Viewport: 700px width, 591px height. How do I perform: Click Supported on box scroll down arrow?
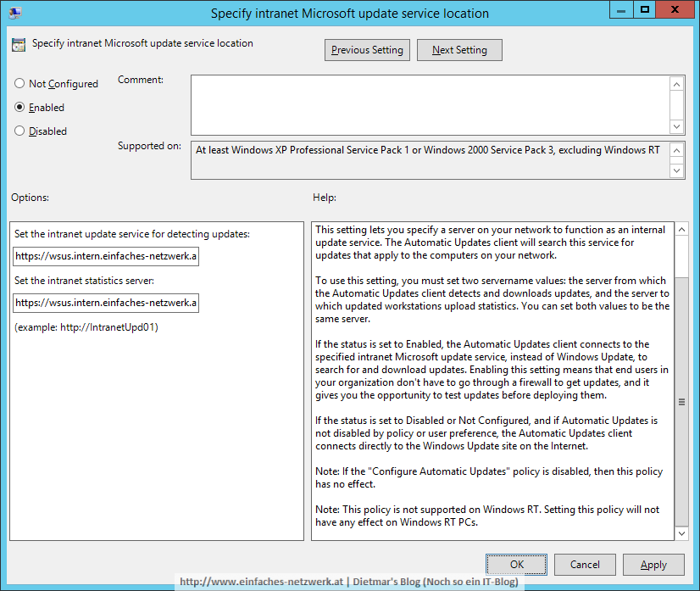coord(677,170)
